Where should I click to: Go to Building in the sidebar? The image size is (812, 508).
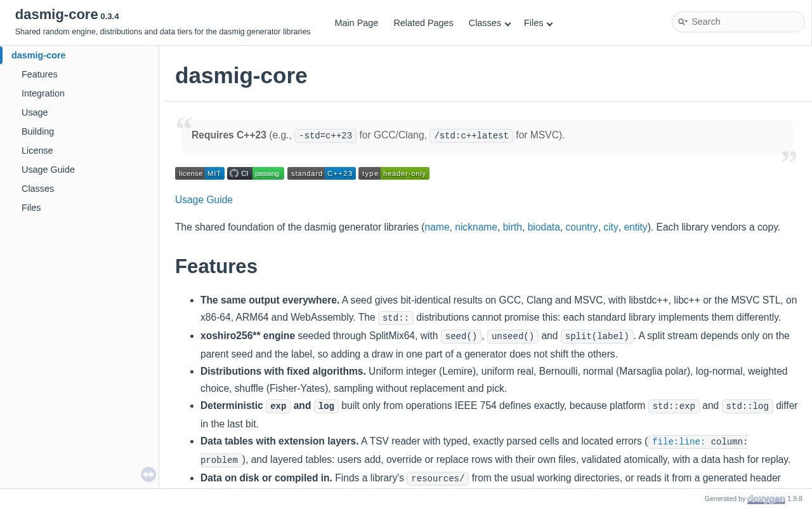(x=38, y=131)
